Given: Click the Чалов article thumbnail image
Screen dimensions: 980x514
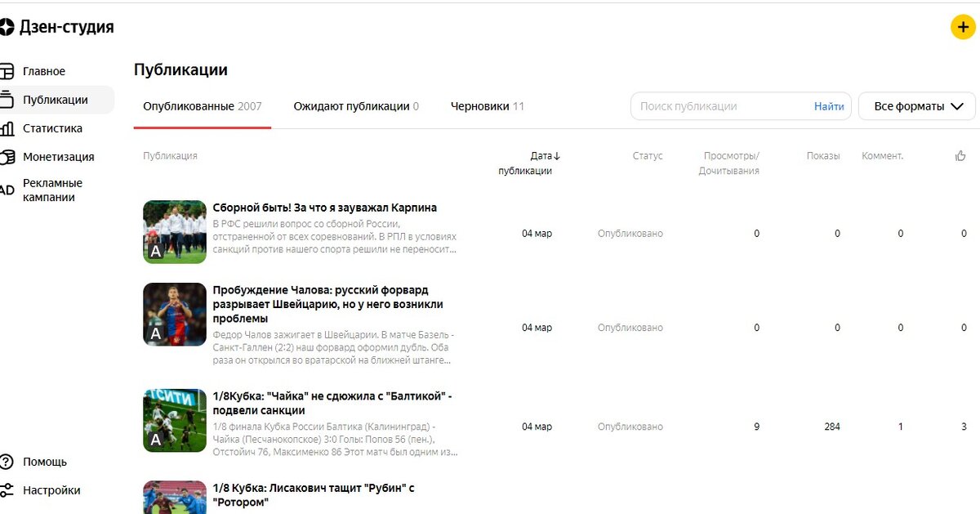Looking at the screenshot, I should pos(174,314).
